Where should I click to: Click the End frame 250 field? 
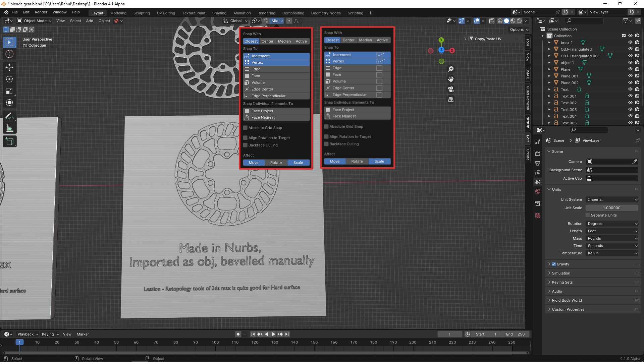516,334
